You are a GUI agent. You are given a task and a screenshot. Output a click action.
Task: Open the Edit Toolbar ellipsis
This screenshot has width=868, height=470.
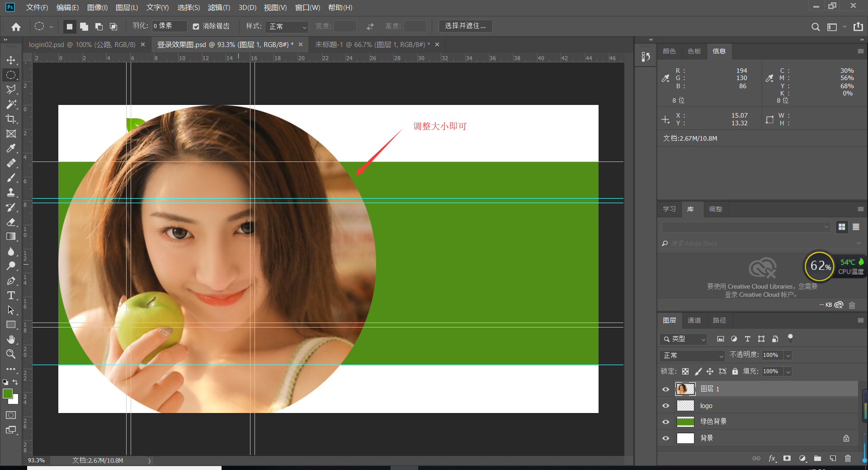pos(11,369)
